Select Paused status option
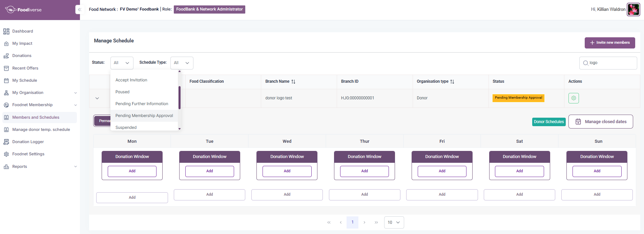Viewport: 644px width, 234px height. tap(144, 92)
